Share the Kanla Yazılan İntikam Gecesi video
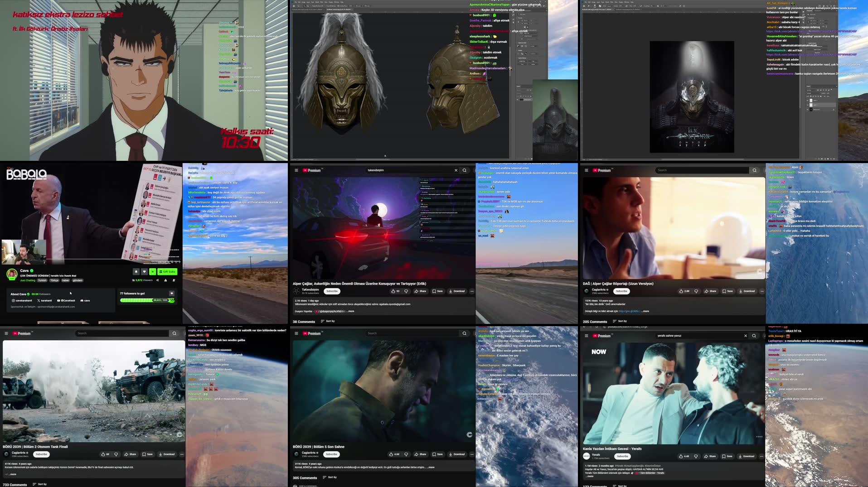The width and height of the screenshot is (868, 487). click(x=710, y=456)
